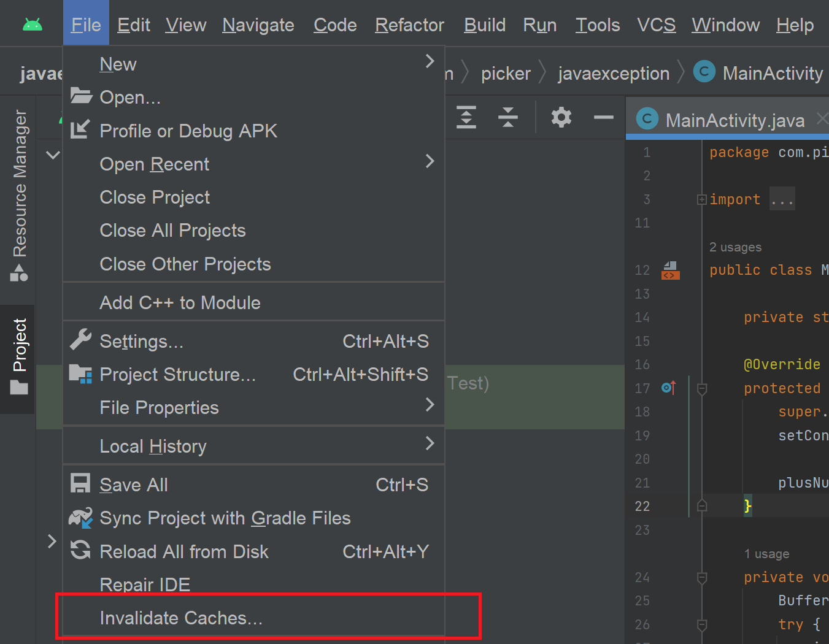Open the Edit menu

click(x=134, y=25)
